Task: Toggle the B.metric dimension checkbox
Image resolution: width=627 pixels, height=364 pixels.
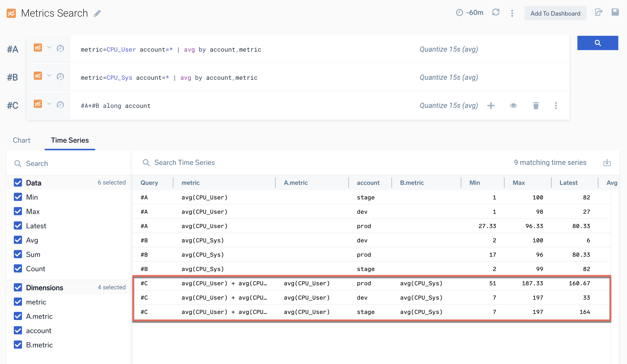Action: pos(18,345)
